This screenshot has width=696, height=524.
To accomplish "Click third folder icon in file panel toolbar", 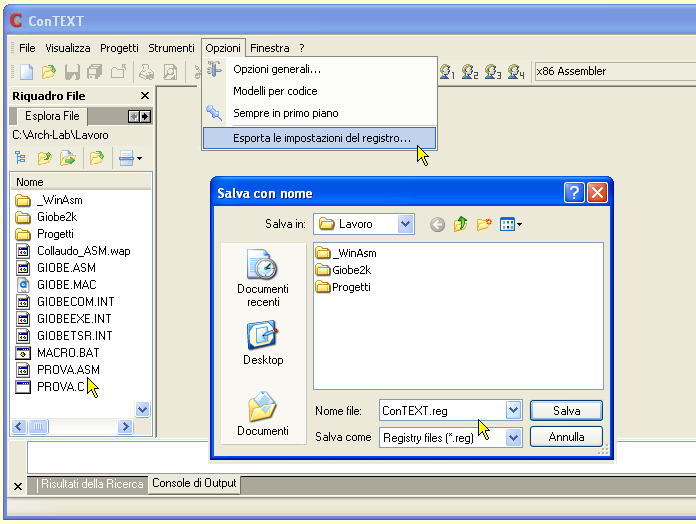I will coord(68,158).
